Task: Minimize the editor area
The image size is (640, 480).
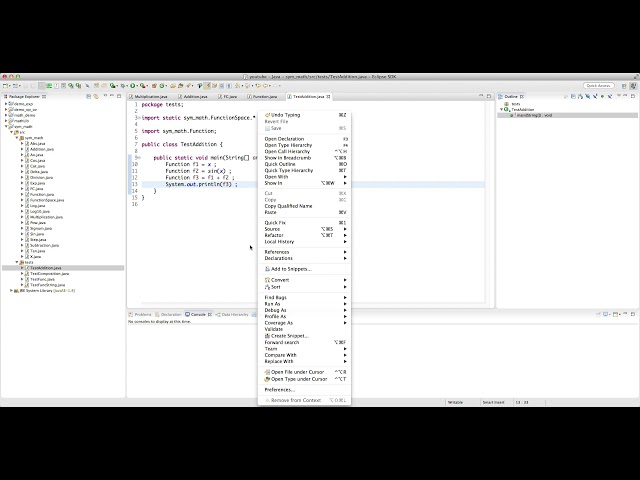Action: (x=481, y=96)
